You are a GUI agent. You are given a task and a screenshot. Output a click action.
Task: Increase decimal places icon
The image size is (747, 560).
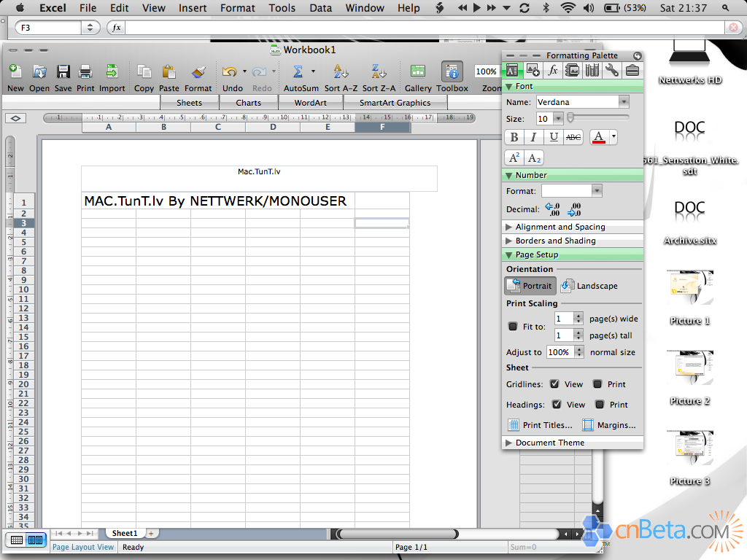[553, 209]
